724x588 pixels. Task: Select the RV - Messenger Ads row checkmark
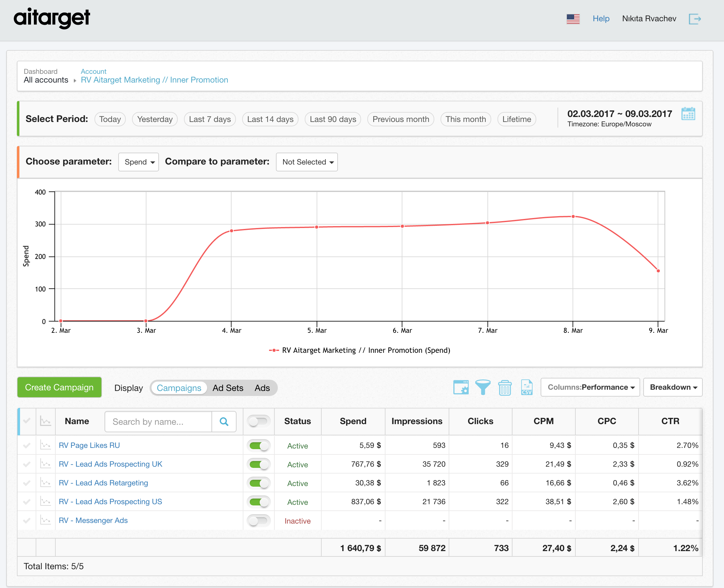coord(27,520)
